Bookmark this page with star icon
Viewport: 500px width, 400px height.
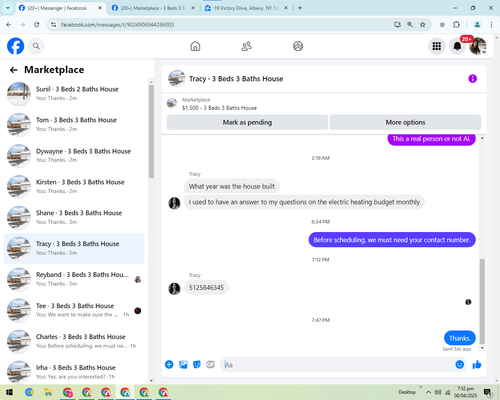click(423, 25)
